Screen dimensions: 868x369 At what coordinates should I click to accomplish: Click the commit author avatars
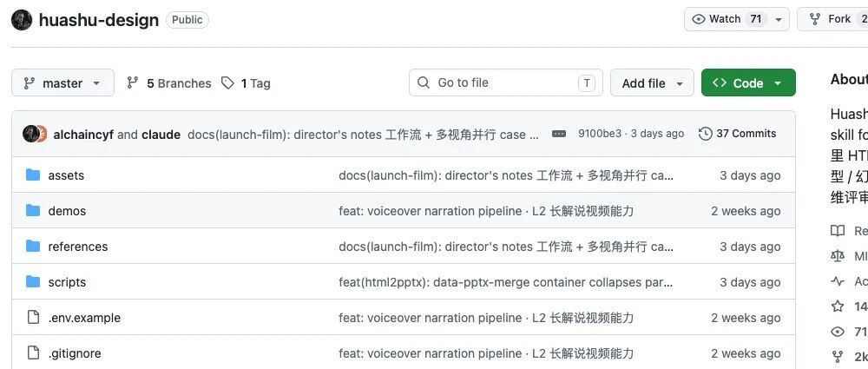pos(35,134)
